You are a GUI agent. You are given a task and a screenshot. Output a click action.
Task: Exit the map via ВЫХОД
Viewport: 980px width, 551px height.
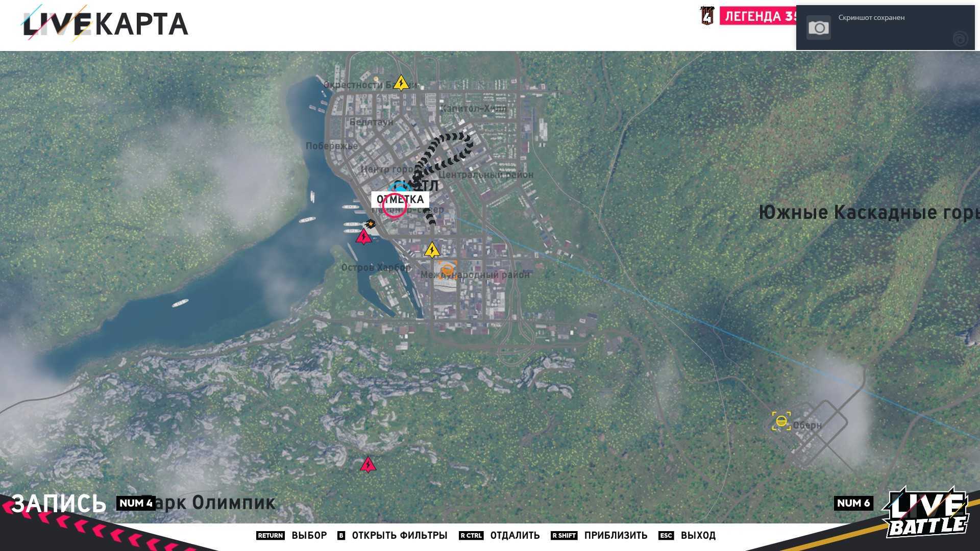(x=698, y=535)
